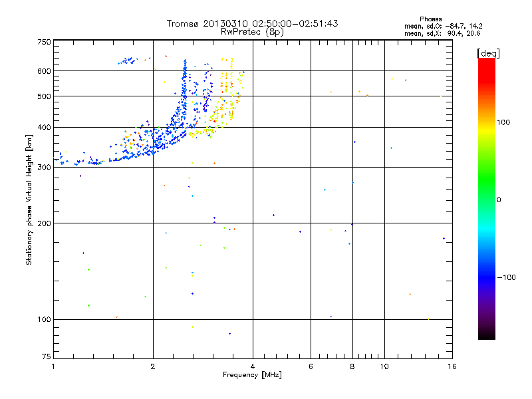Click the "Frequency [MHz]" axis label
This screenshot has height=399, width=532.
coord(252,375)
